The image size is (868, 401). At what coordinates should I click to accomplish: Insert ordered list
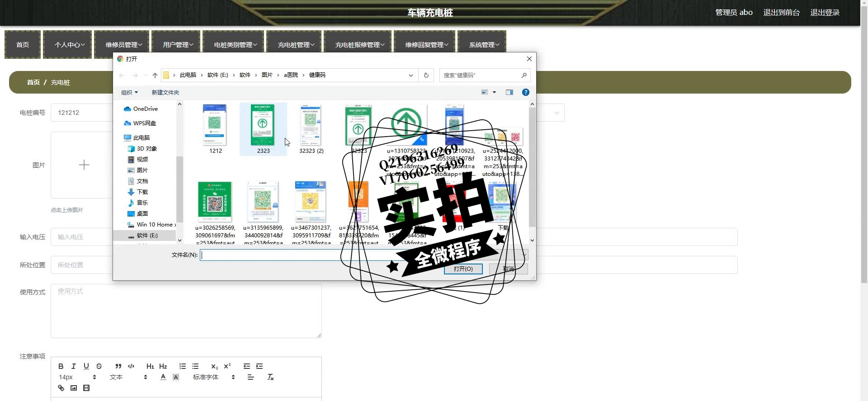point(182,366)
